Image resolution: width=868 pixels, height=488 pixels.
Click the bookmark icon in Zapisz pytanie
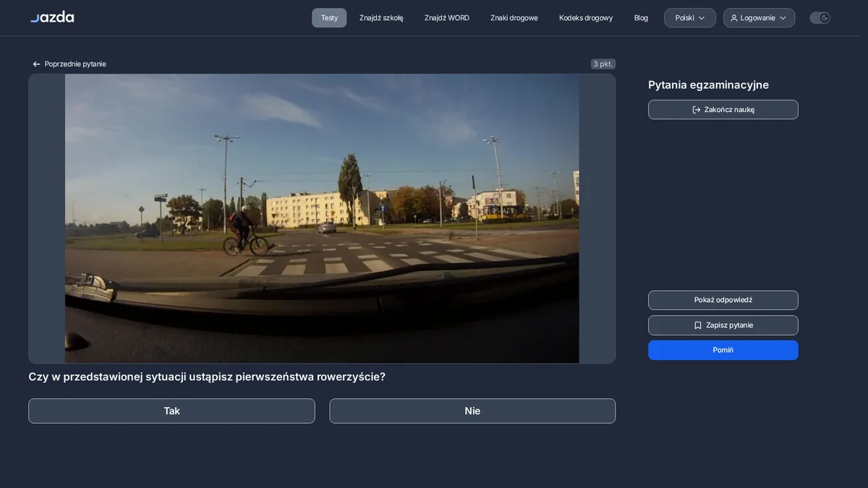[698, 325]
